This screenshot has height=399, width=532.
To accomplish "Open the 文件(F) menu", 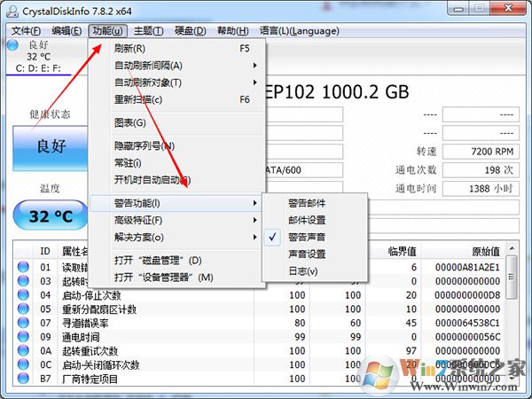I will (x=26, y=31).
